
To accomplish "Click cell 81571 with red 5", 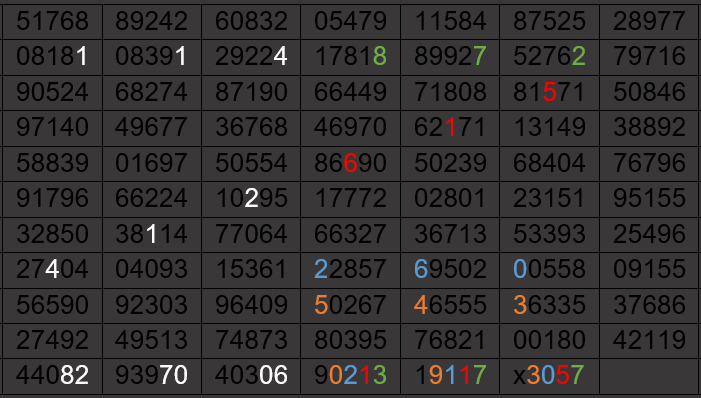I will [549, 93].
